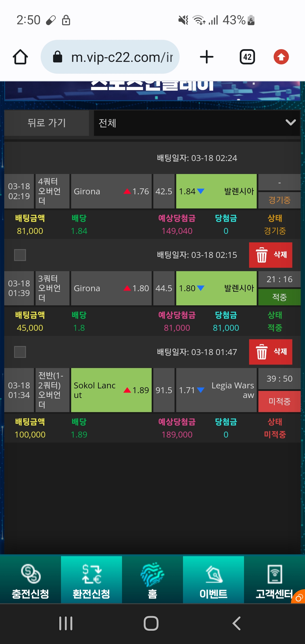Open a new browser tab
This screenshot has height=644, width=305.
coord(207,57)
